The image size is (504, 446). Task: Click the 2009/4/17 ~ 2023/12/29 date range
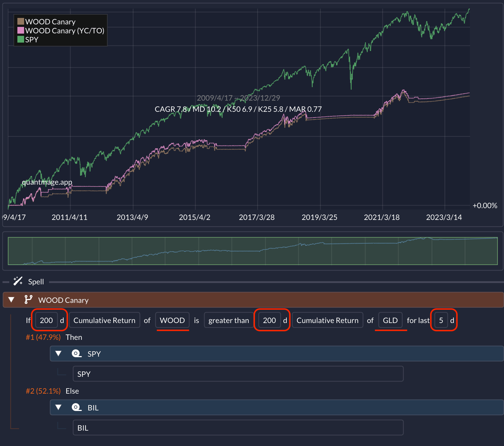tap(238, 98)
